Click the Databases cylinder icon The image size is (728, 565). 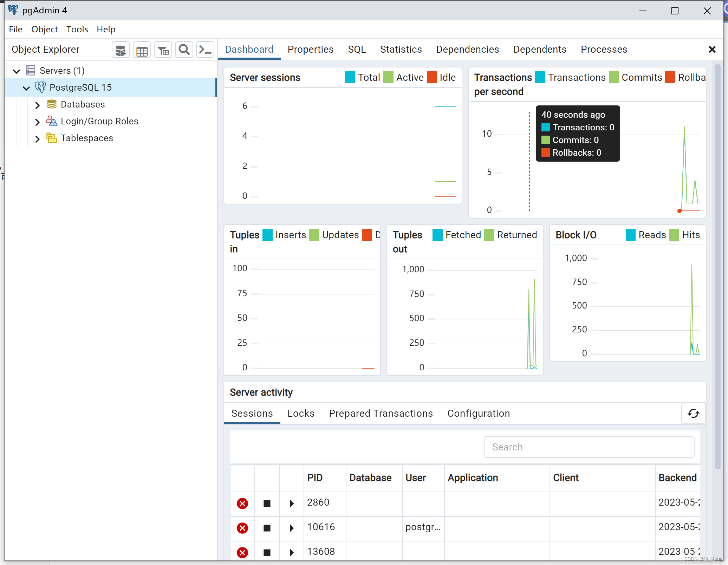click(x=52, y=104)
